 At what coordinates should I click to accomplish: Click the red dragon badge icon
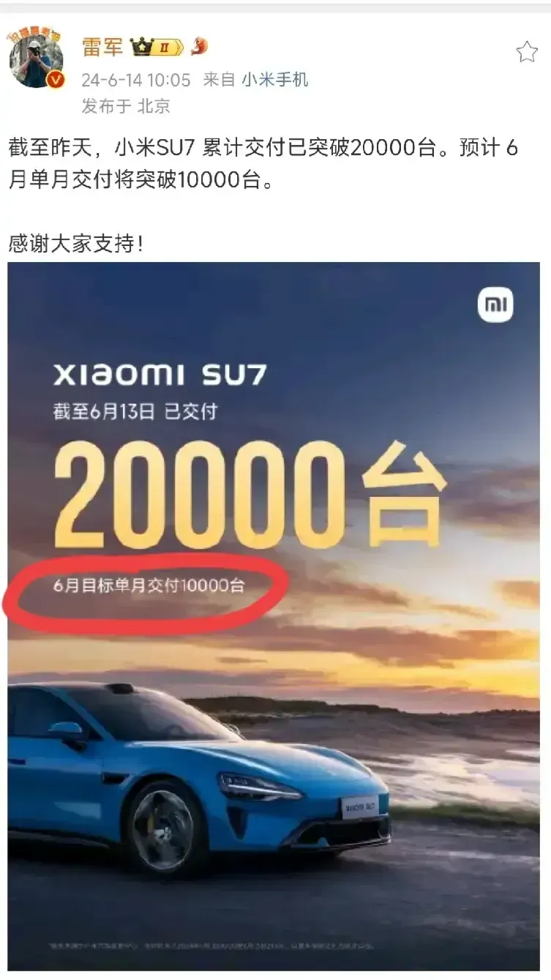pyautogui.click(x=198, y=47)
